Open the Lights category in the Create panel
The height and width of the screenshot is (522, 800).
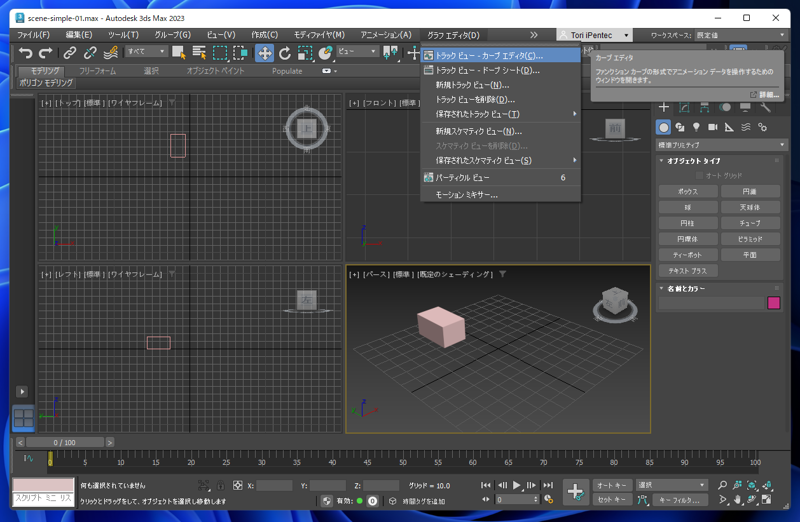[696, 128]
